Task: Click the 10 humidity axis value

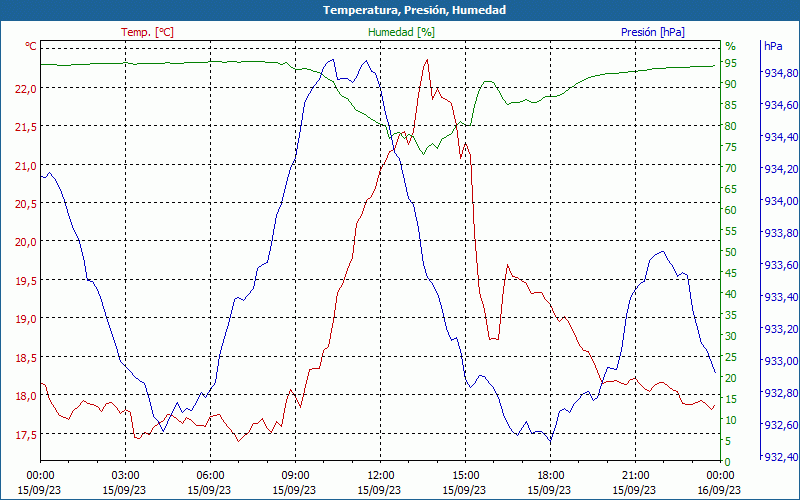Action: 731,420
